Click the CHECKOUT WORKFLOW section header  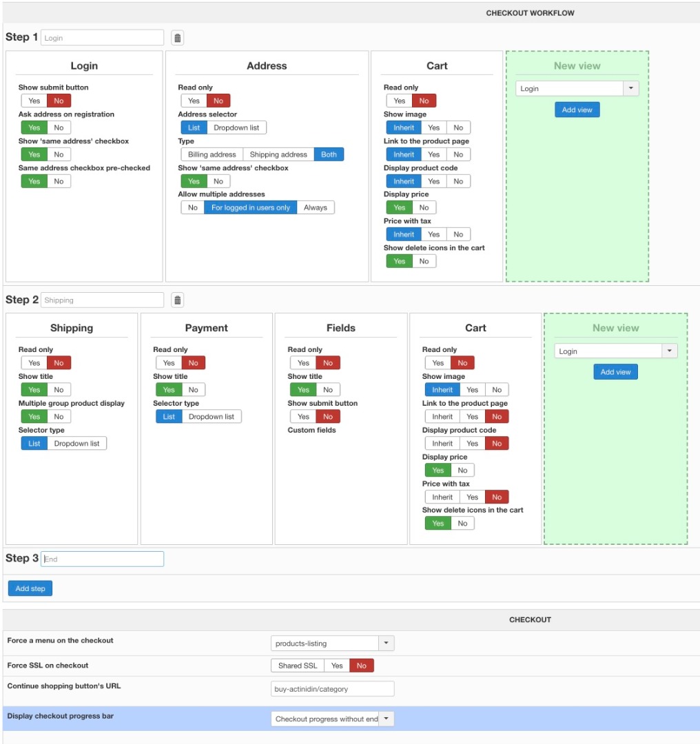tap(530, 13)
